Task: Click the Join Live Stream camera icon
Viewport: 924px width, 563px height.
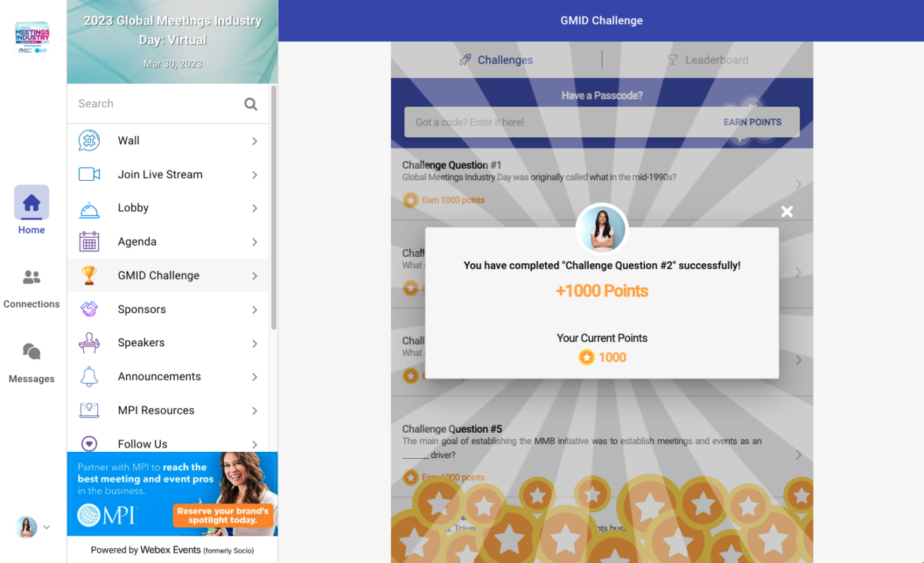Action: (x=89, y=175)
